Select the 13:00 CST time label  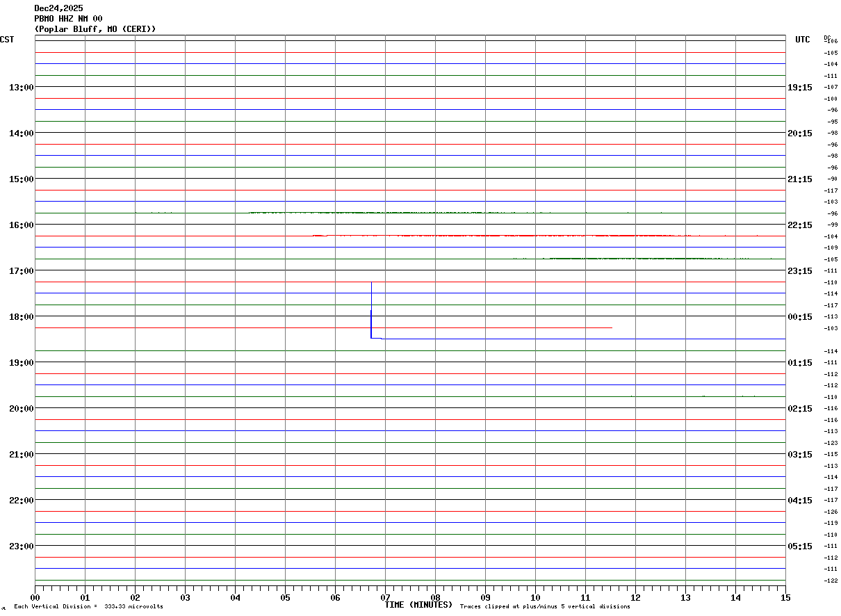21,87
